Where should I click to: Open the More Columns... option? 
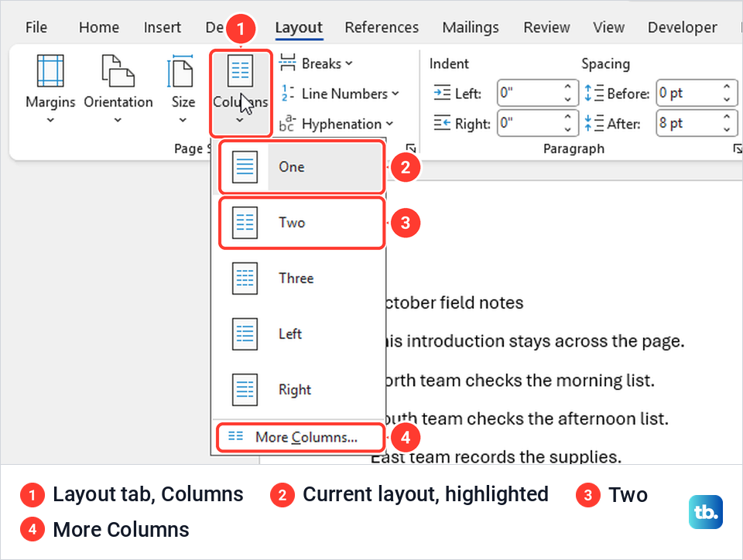[x=300, y=437]
